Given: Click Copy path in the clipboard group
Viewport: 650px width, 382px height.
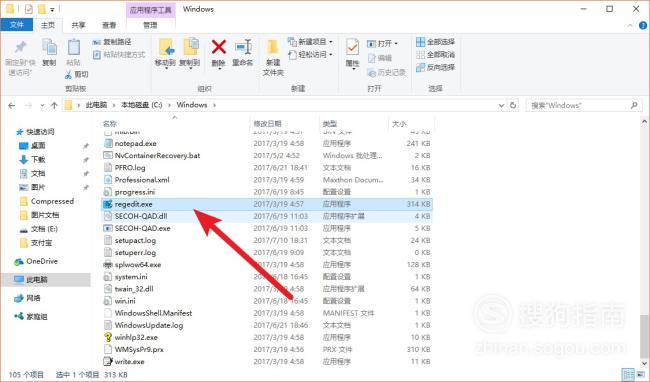Looking at the screenshot, I should 112,42.
